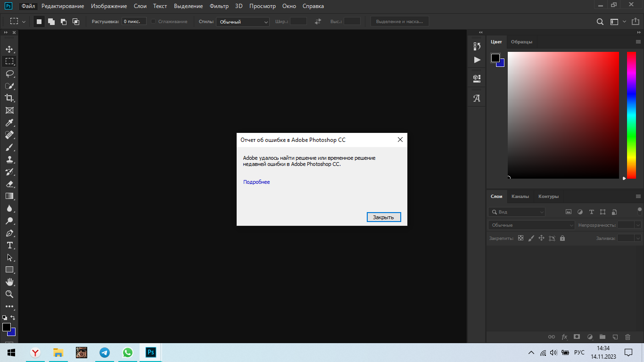The height and width of the screenshot is (362, 644).
Task: Toggle the lock all layers icon
Action: click(562, 239)
